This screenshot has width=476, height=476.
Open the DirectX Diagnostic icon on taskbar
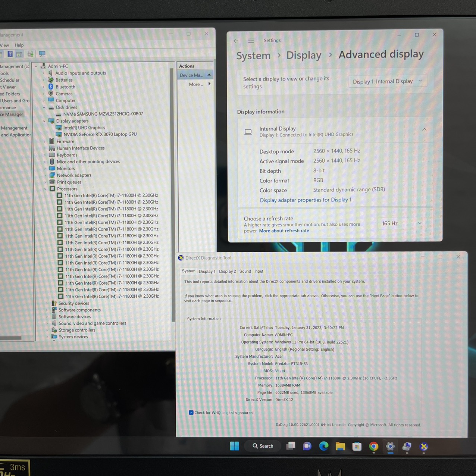(x=424, y=446)
